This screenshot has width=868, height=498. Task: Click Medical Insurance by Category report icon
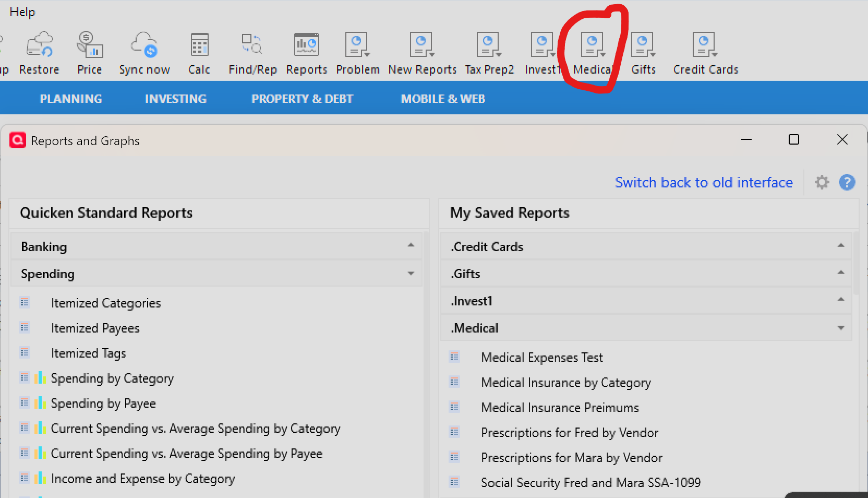click(x=454, y=382)
